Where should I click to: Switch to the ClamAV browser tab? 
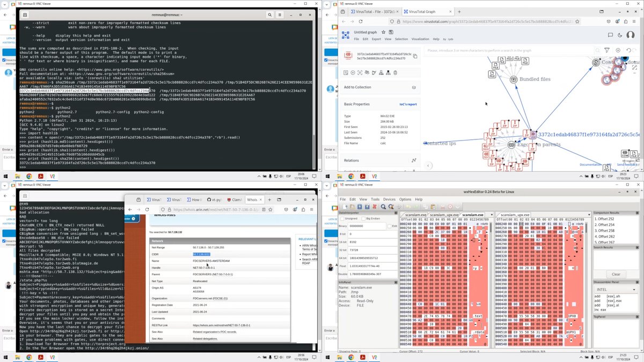pyautogui.click(x=235, y=199)
